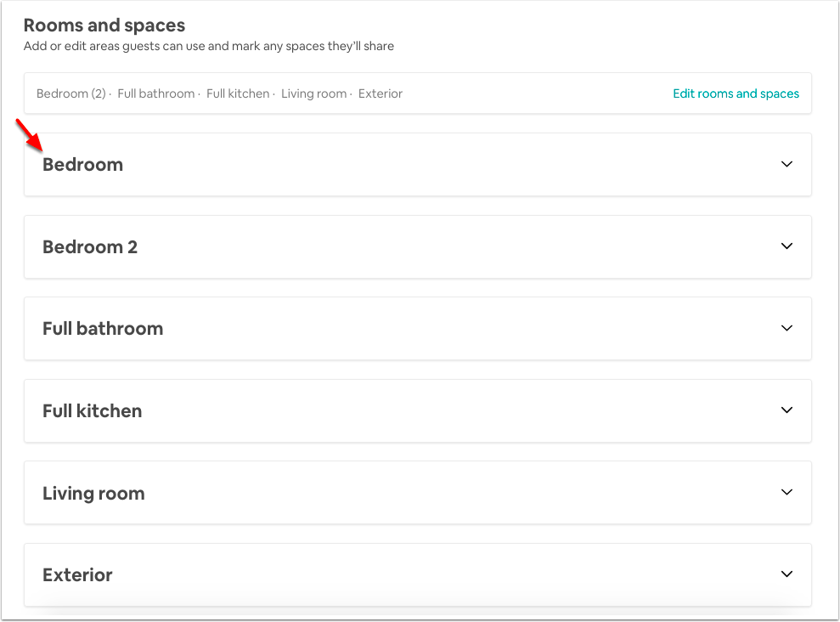This screenshot has width=840, height=622.
Task: Click 'Full kitchen' in the summary bar
Action: (x=238, y=93)
